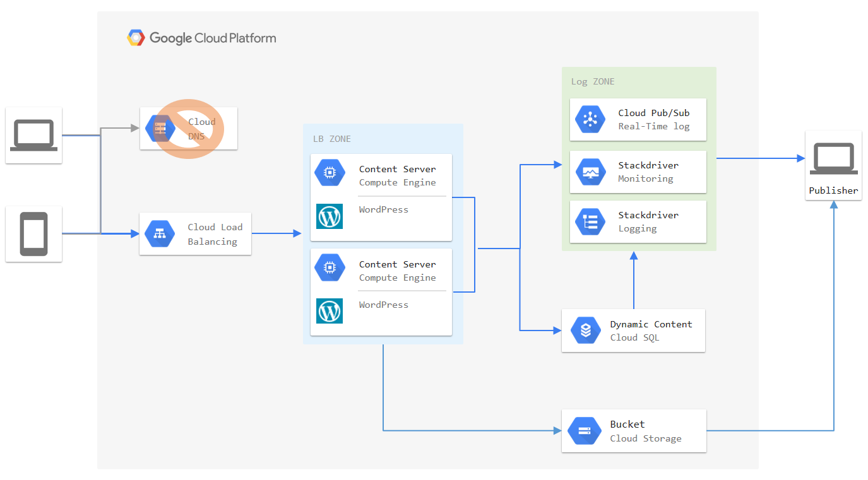Click the lower 'Compute Engine' subtitle

[x=398, y=278]
